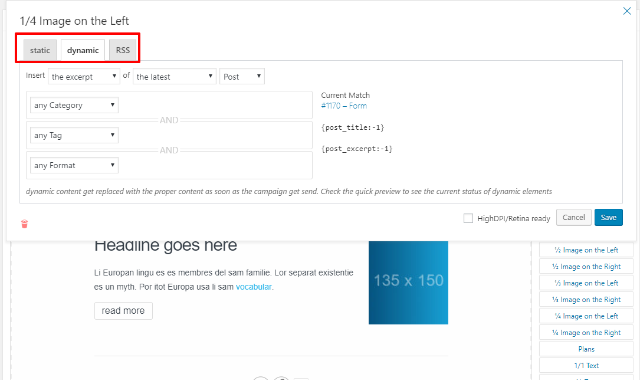
Task: Click the Cancel button
Action: pos(573,218)
